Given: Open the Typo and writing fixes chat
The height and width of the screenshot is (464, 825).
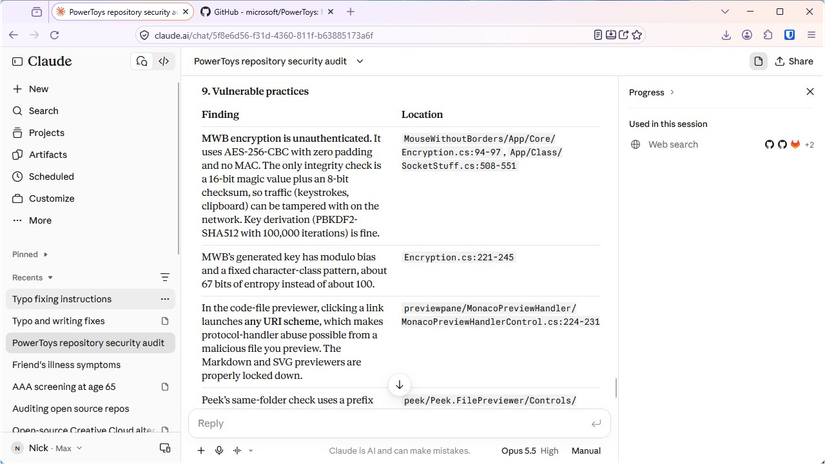Looking at the screenshot, I should click(90, 321).
